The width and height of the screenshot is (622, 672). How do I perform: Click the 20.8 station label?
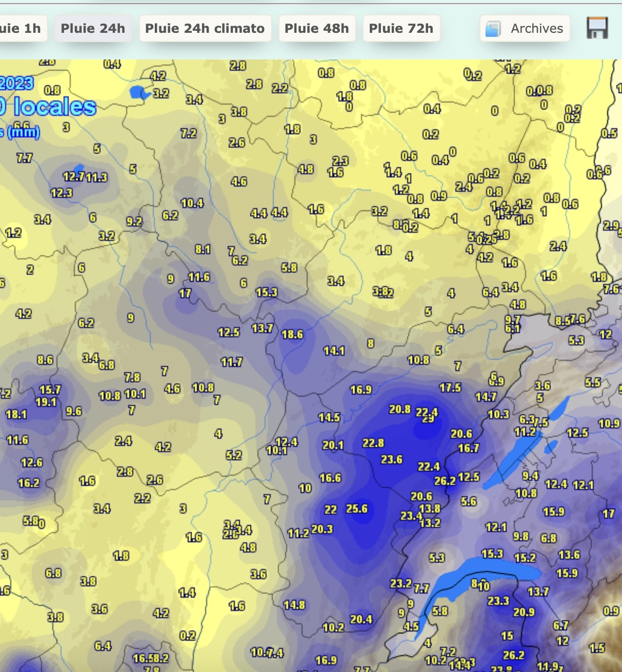click(x=400, y=409)
